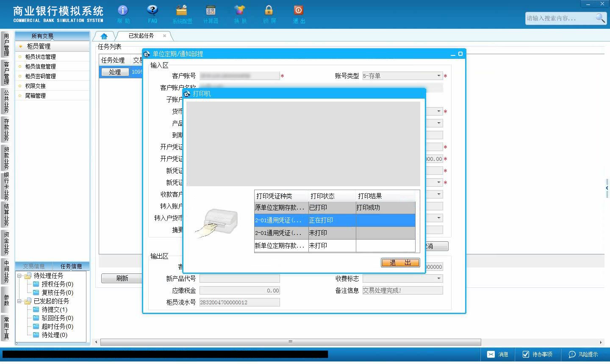This screenshot has width=610, height=364.
Task: Click the search input box
Action: click(560, 18)
